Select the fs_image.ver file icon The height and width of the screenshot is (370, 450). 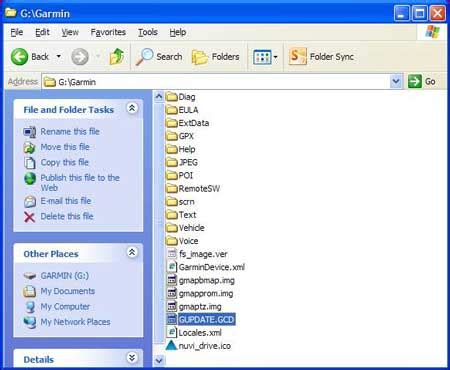click(x=172, y=254)
